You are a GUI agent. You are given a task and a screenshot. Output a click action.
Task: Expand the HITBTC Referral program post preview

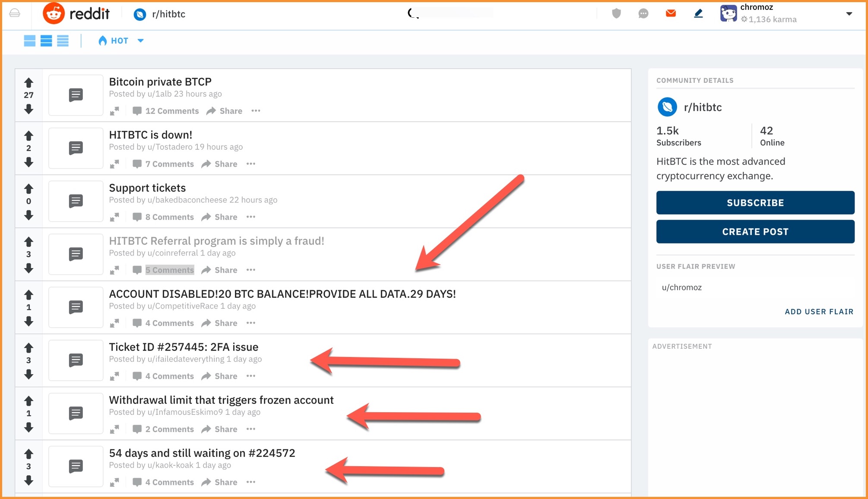pyautogui.click(x=114, y=270)
